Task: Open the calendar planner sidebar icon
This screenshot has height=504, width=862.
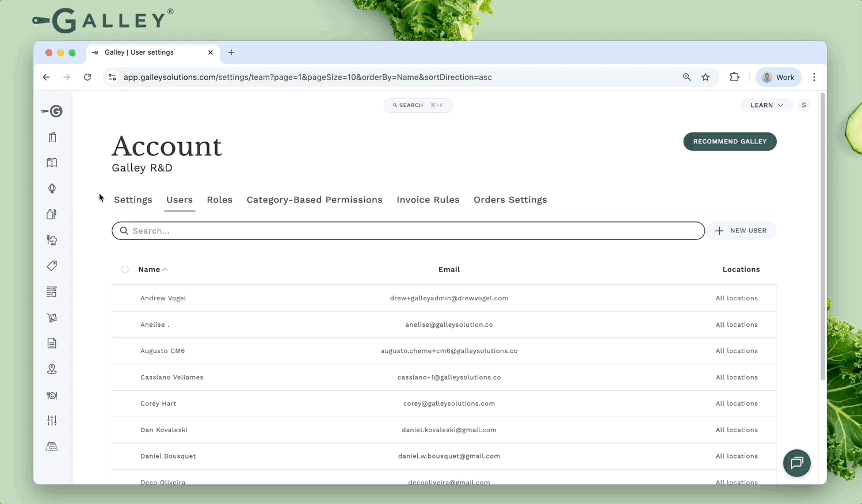Action: (52, 446)
